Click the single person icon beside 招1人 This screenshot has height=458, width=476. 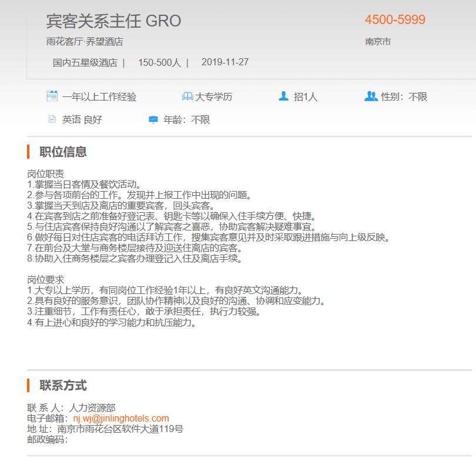pyautogui.click(x=284, y=96)
